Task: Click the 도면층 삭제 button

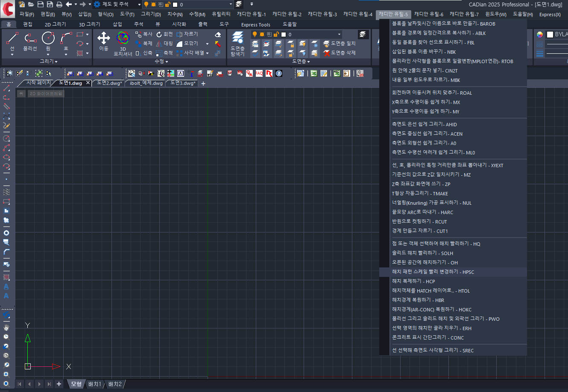Action: [340, 53]
